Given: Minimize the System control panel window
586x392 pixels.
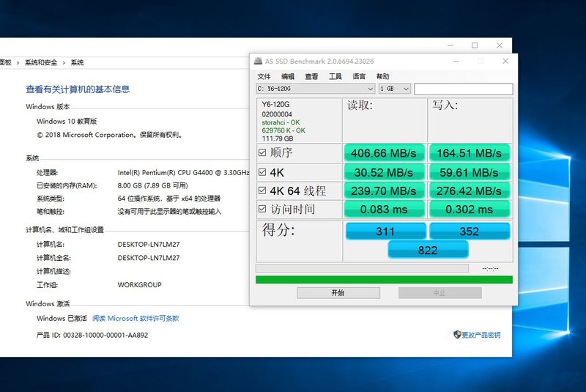Looking at the screenshot, I should [x=450, y=45].
